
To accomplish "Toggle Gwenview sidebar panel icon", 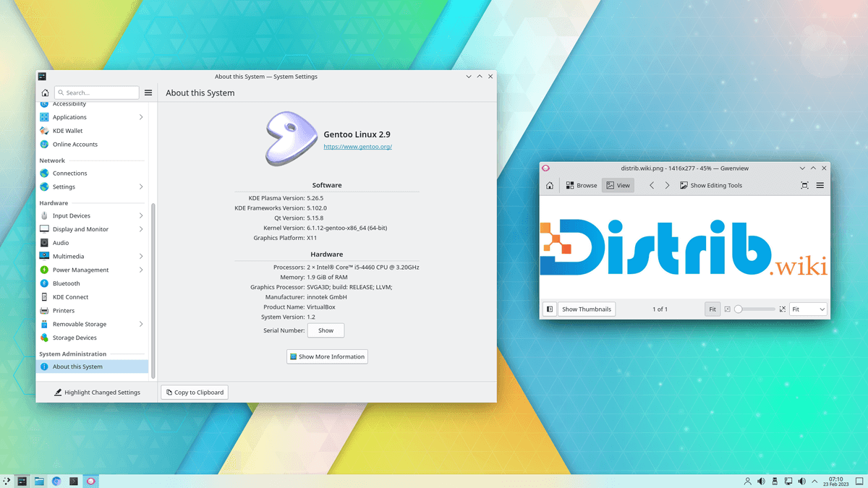I will 550,309.
